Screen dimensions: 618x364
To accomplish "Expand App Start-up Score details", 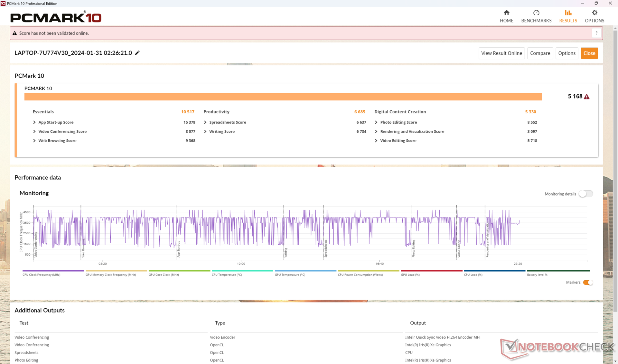I will [34, 122].
